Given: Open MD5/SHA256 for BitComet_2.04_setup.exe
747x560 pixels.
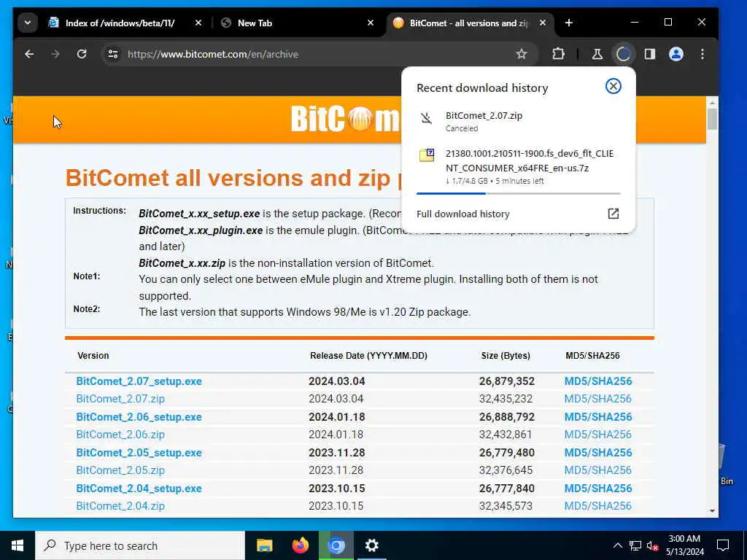Looking at the screenshot, I should pyautogui.click(x=598, y=489).
